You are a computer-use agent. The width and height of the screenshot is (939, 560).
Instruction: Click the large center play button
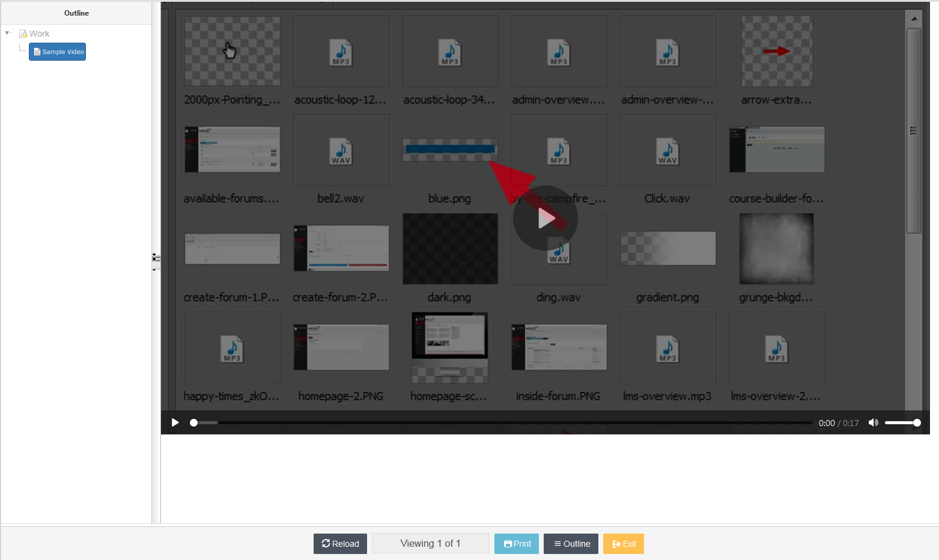pos(545,218)
